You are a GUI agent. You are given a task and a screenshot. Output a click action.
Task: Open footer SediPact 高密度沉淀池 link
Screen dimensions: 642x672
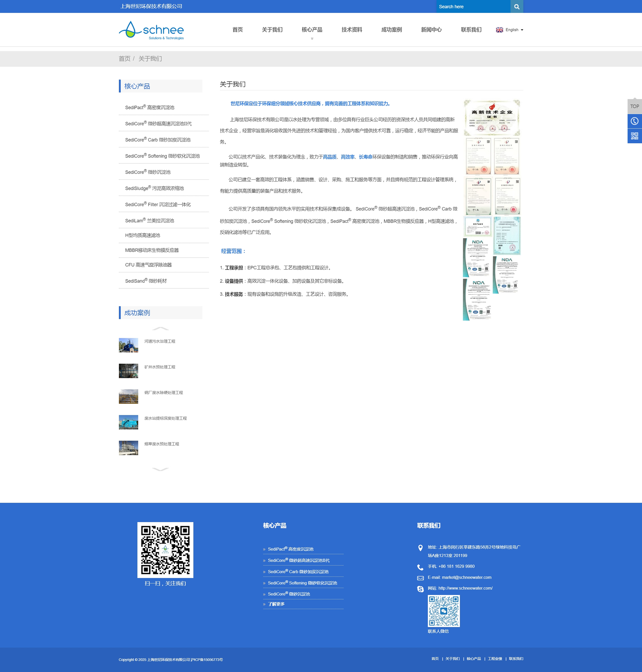click(291, 549)
